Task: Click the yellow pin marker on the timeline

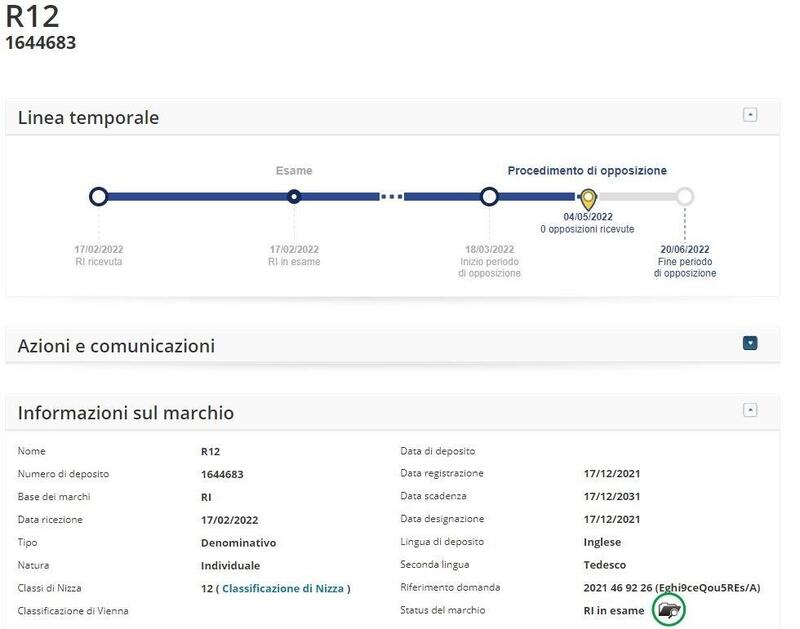Action: point(588,198)
